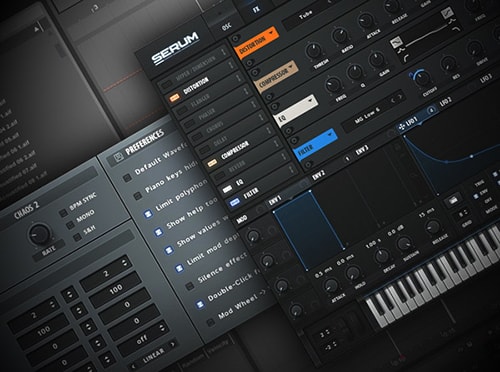
Task: Open the EQ module dropdown arrow
Action: coord(311,100)
